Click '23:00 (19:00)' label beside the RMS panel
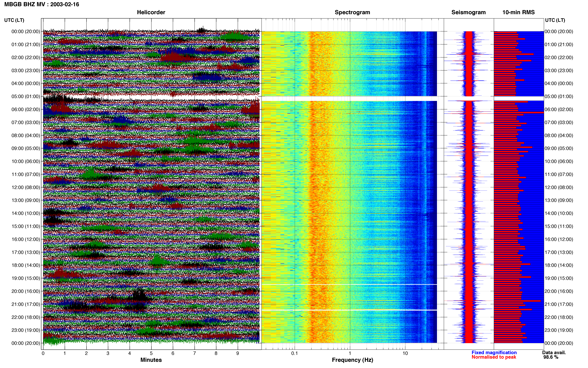 coord(559,330)
